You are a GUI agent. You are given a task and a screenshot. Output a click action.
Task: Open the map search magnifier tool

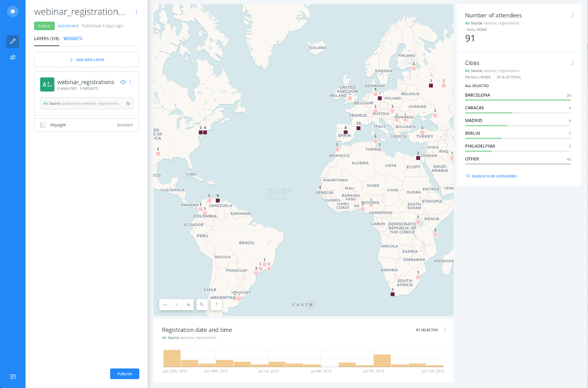(x=202, y=304)
